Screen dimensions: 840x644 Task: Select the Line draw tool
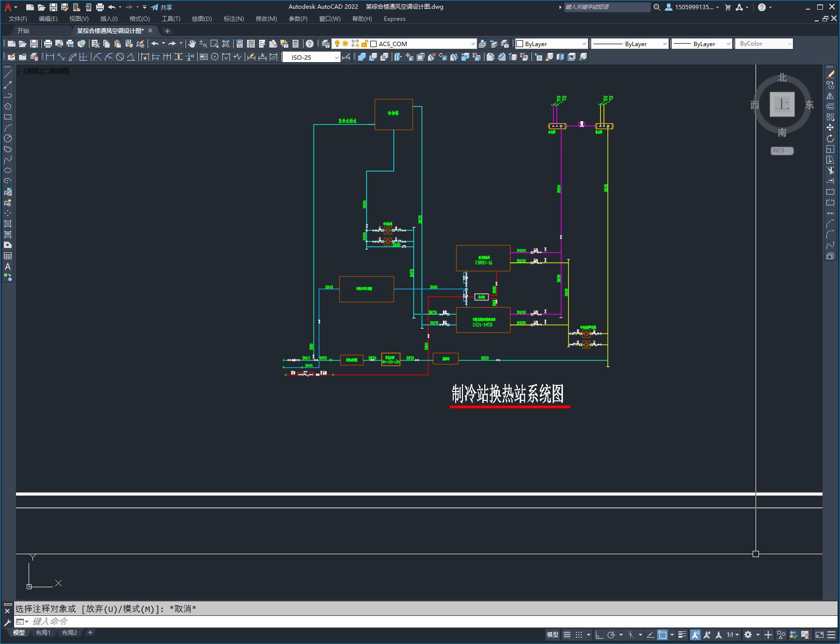click(x=8, y=74)
